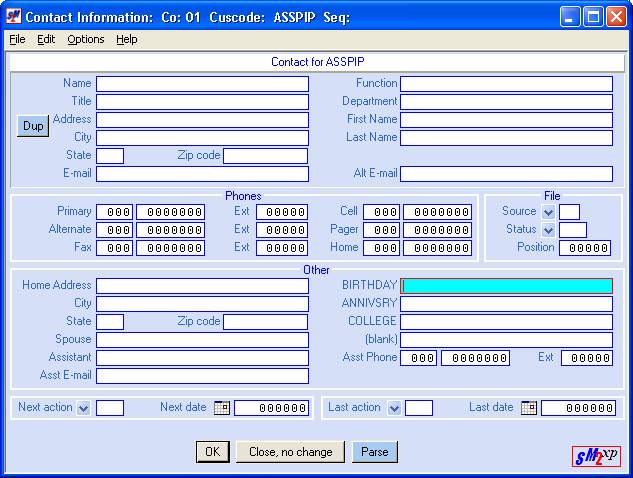Expand the Last action dropdown arrow
The width and height of the screenshot is (633, 478).
(394, 408)
